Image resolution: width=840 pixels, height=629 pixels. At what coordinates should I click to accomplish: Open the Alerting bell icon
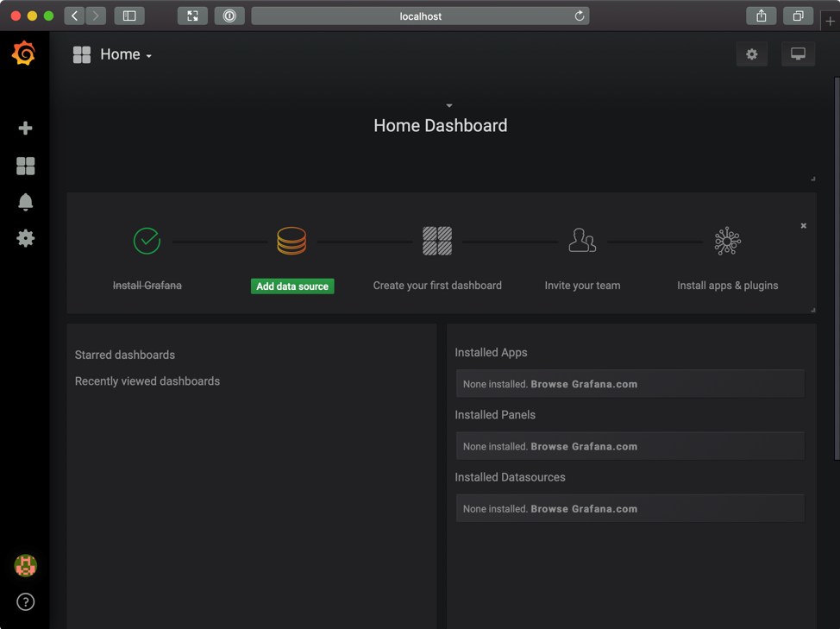25,202
